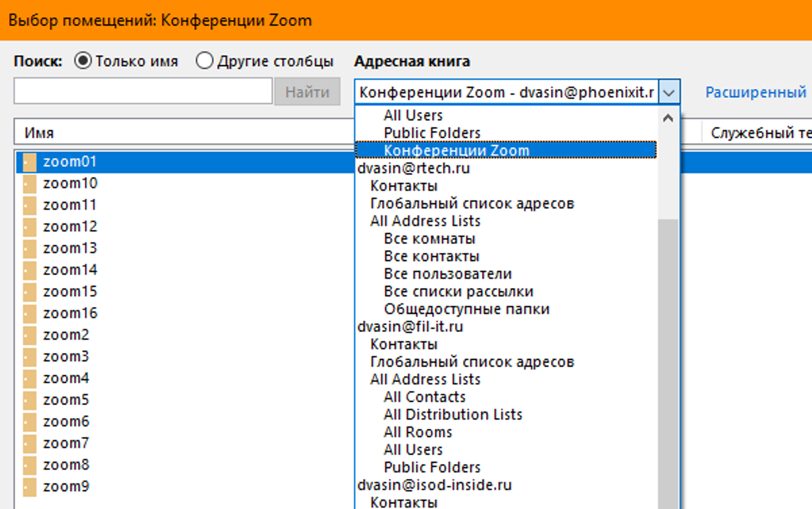This screenshot has height=509, width=812.
Task: Select the 'Другие столбцы' search radio button
Action: point(204,61)
